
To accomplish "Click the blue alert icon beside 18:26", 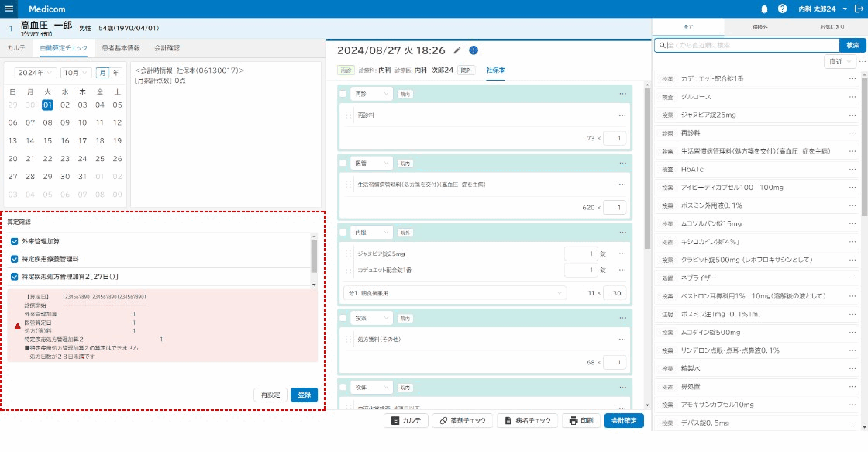I will point(474,50).
